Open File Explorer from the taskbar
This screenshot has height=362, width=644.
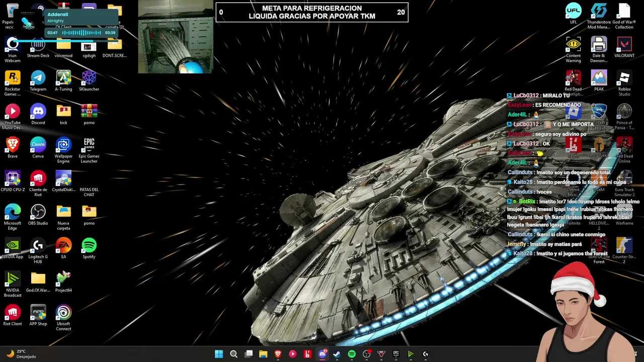[x=263, y=354]
